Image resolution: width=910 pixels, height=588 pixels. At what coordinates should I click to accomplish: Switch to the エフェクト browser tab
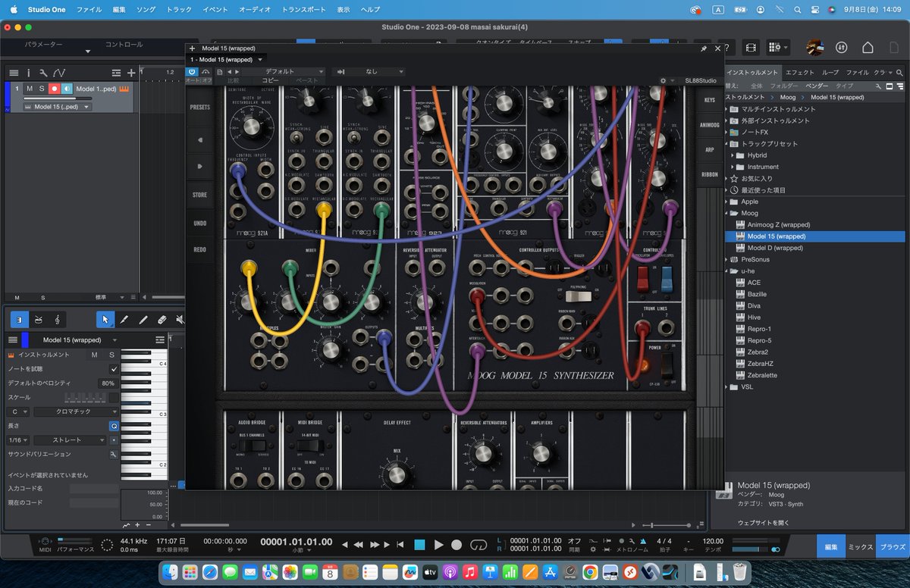(800, 72)
